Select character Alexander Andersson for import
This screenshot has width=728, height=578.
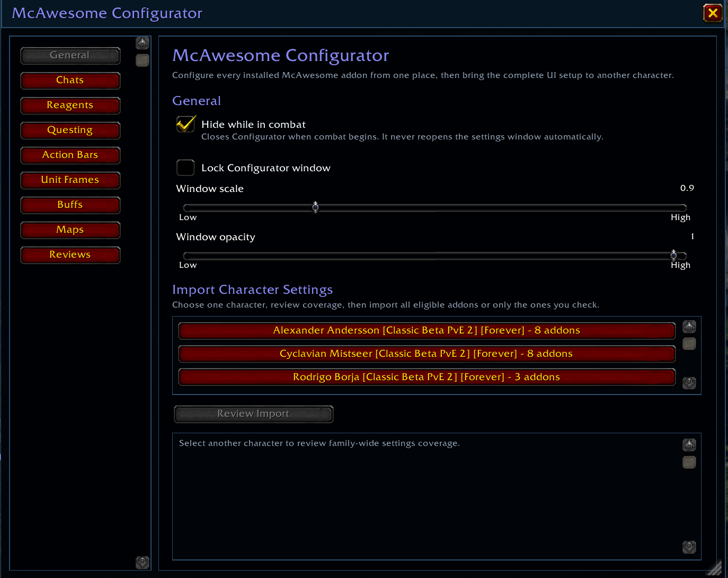pos(427,331)
